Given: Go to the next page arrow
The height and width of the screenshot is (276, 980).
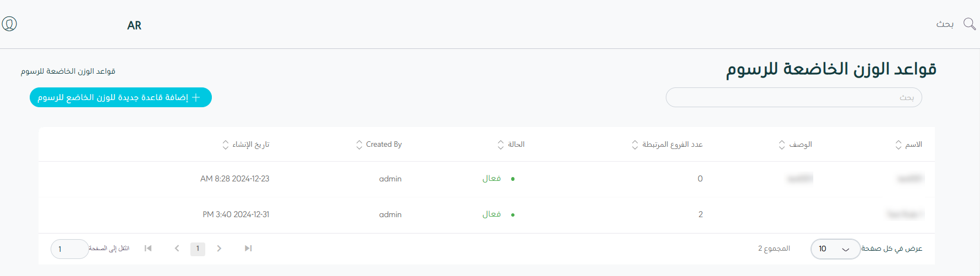Looking at the screenshot, I should tap(219, 249).
